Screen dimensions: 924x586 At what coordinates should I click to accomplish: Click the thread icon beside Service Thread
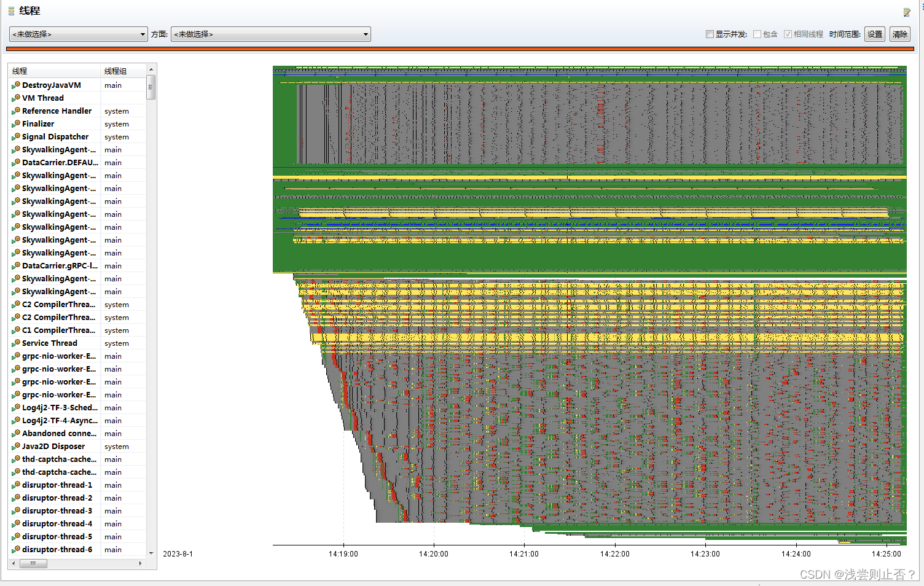pyautogui.click(x=15, y=343)
